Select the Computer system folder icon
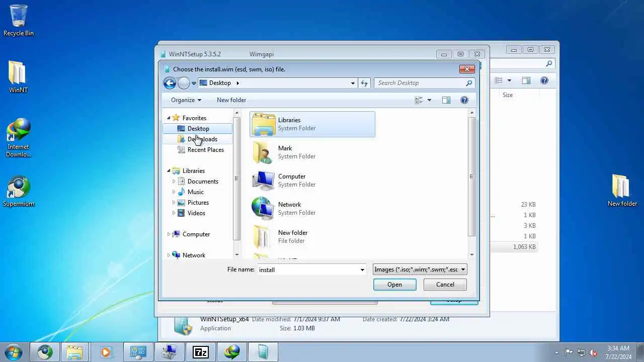This screenshot has width=644, height=362. click(264, 180)
